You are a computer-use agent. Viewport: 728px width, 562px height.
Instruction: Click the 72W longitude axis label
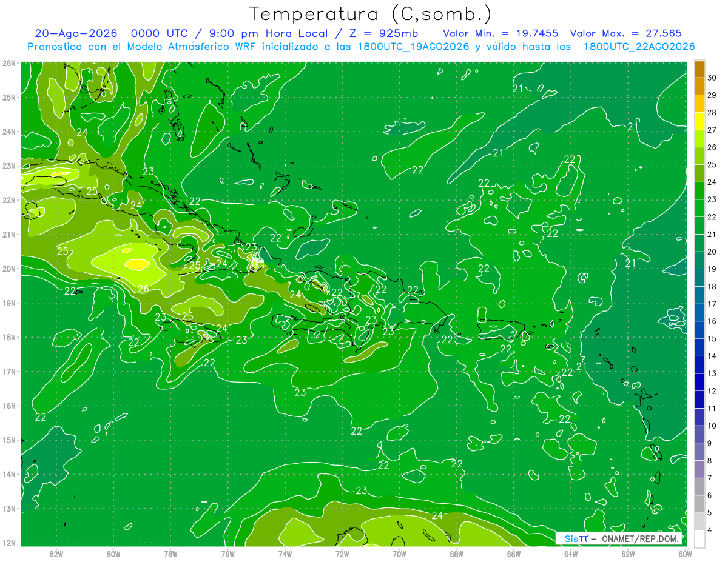342,553
